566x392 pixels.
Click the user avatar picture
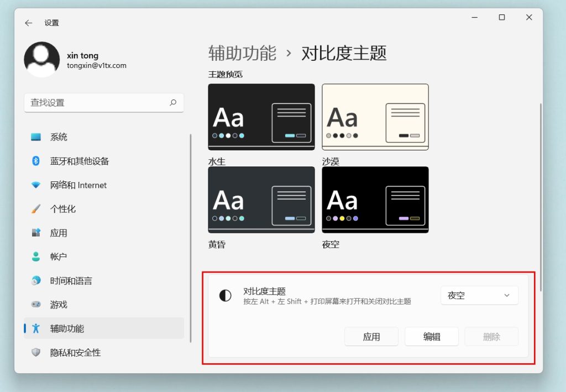click(42, 60)
